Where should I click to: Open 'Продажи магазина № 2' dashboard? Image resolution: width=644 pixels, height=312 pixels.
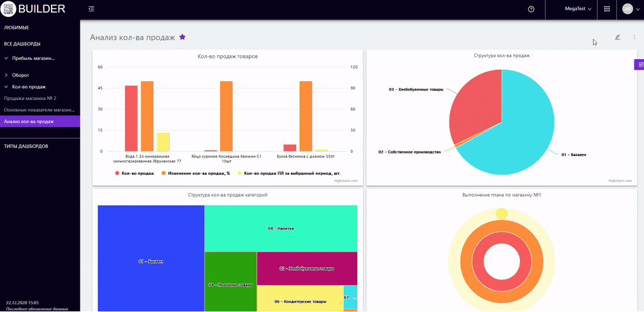(30, 98)
